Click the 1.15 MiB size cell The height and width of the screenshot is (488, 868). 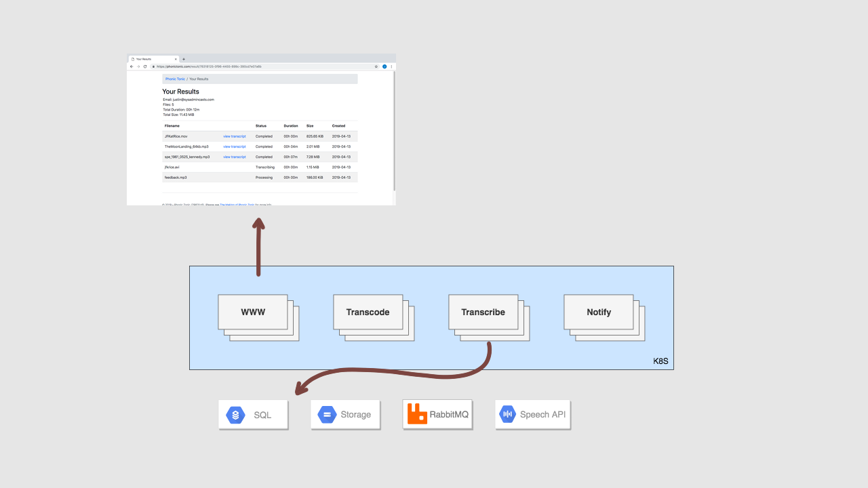313,167
